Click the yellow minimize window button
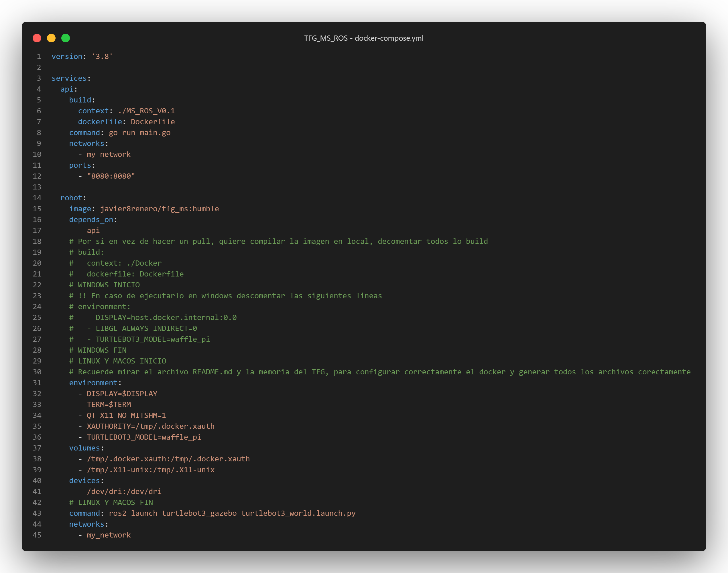Screen dimensions: 728x573 pyautogui.click(x=51, y=38)
